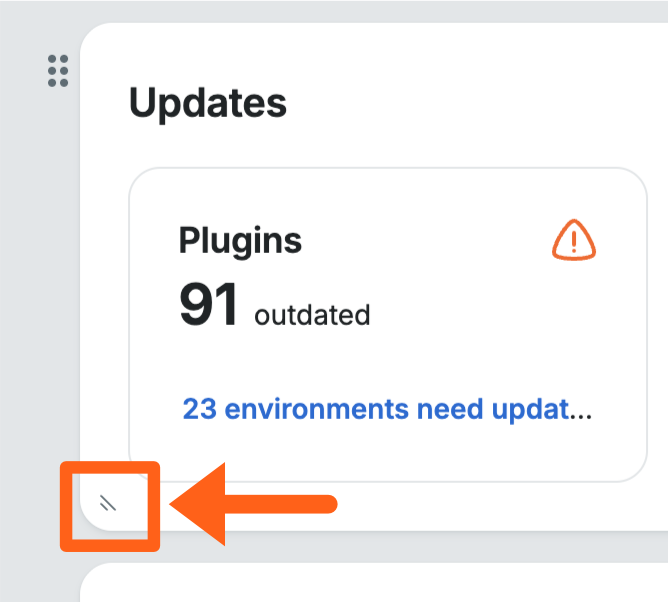Click the "outdated" label text
Viewport: 668px width, 602px height.
(312, 316)
